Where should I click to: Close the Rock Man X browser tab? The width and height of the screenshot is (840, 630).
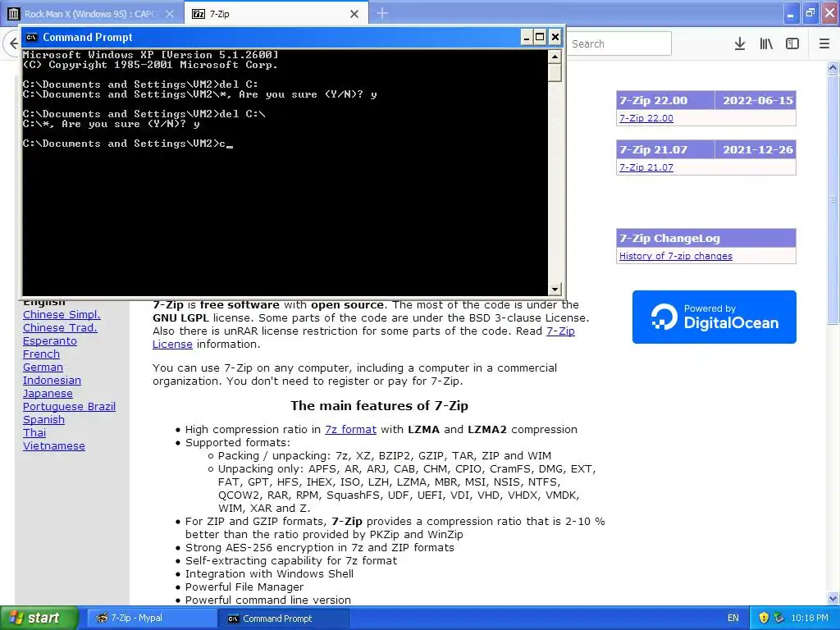point(170,14)
